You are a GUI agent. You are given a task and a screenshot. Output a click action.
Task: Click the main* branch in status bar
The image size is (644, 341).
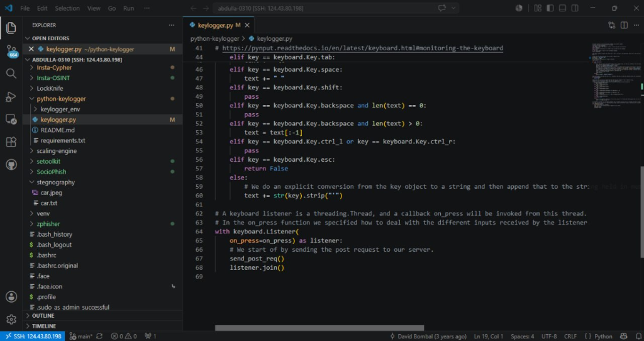point(81,336)
